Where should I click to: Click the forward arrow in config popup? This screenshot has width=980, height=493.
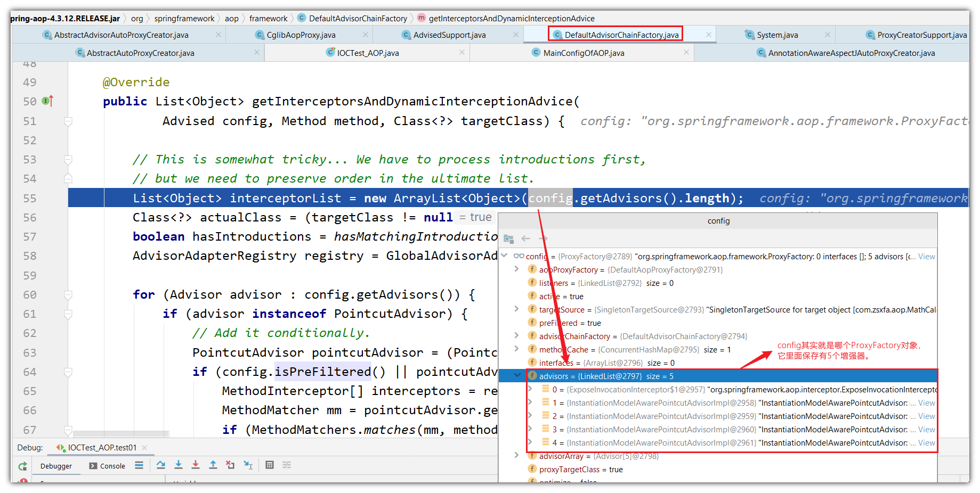pos(543,239)
